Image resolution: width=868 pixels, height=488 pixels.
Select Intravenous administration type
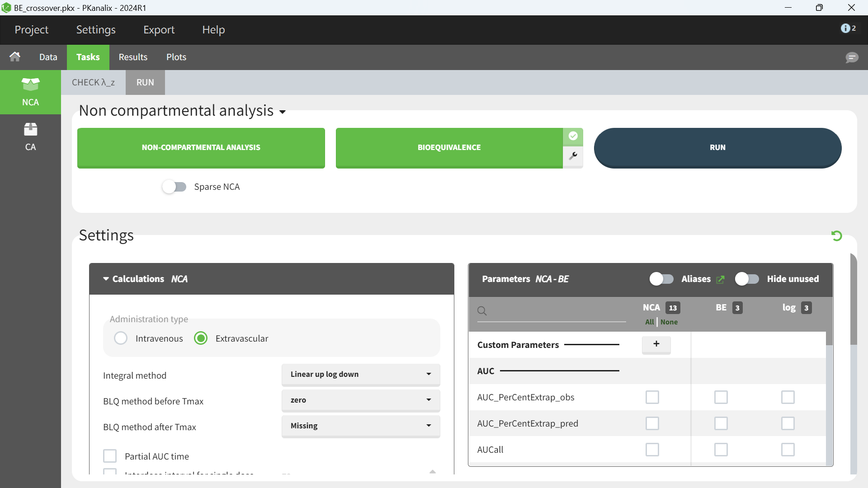pos(121,338)
